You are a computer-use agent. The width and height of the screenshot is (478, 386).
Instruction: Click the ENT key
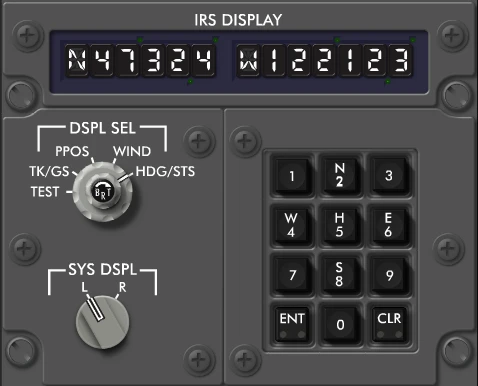[x=292, y=324]
